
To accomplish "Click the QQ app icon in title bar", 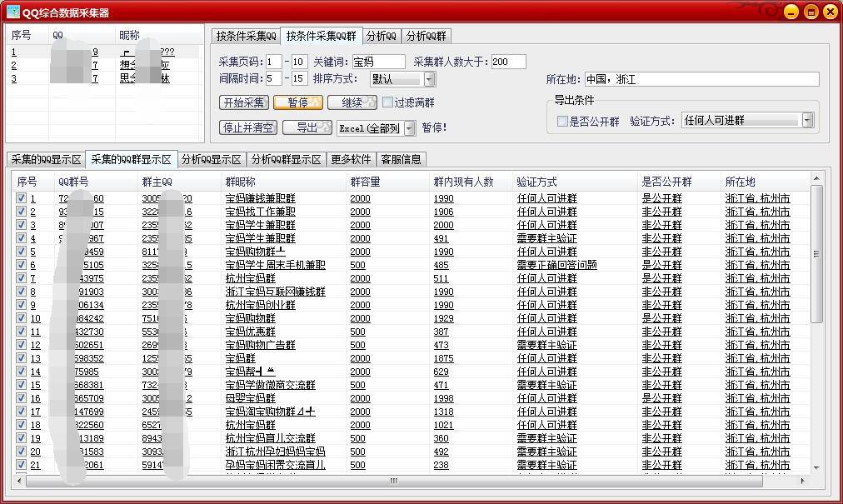I will tap(12, 12).
